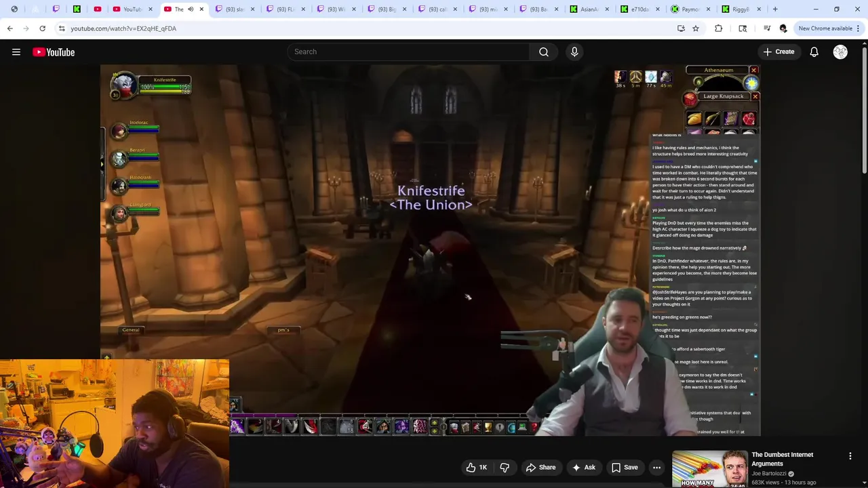868x488 pixels.
Task: Go to YouTube home via the logo
Action: pos(54,52)
